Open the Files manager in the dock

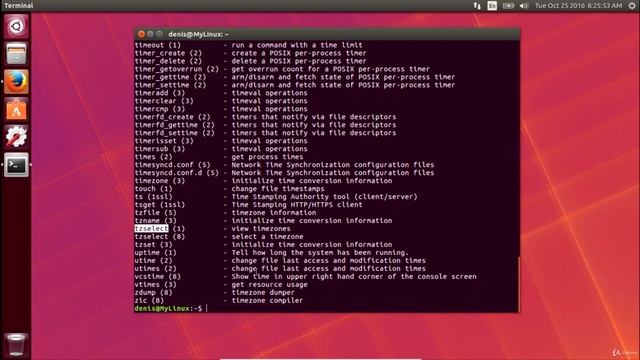coord(16,54)
